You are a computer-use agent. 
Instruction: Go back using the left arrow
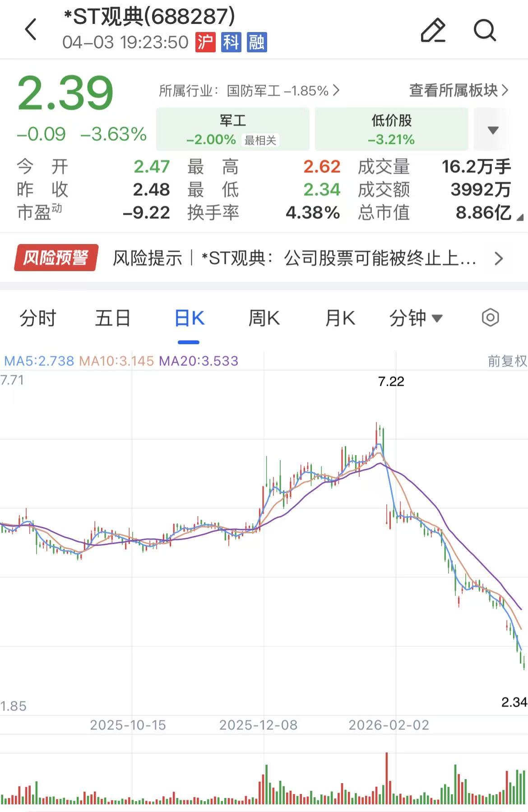31,30
